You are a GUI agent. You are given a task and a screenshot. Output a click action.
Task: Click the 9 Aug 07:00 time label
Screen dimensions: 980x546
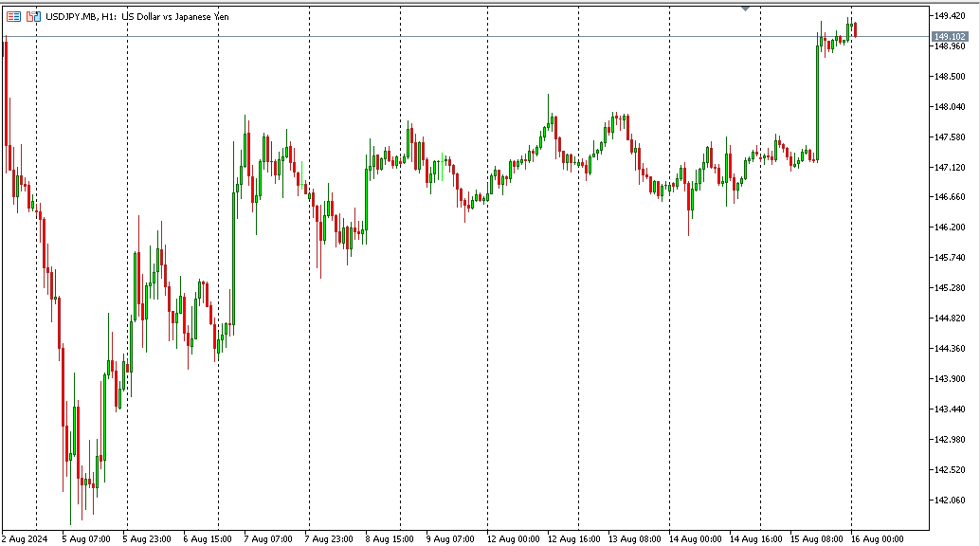pyautogui.click(x=450, y=539)
